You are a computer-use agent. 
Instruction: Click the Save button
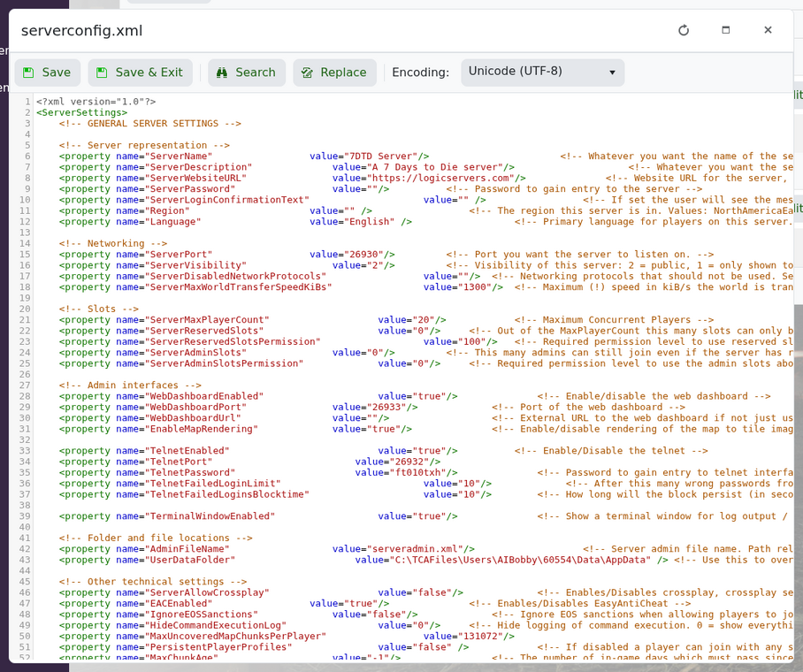point(47,73)
